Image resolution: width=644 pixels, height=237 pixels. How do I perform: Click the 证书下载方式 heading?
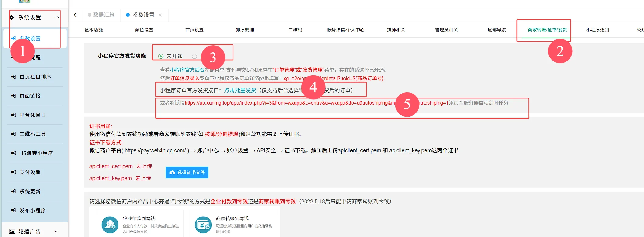coord(106,143)
